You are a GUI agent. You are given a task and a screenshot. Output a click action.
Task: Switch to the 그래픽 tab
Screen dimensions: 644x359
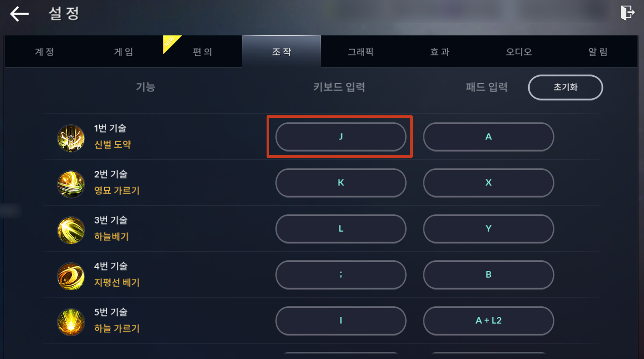pyautogui.click(x=360, y=52)
